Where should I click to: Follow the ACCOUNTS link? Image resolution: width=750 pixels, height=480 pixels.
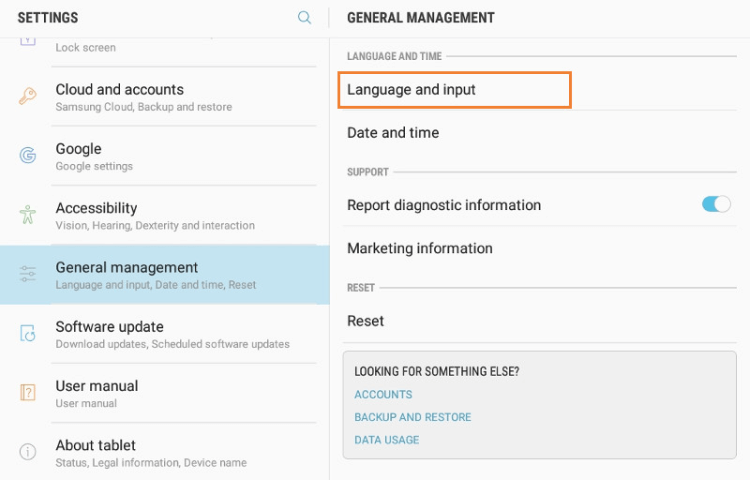tap(383, 395)
